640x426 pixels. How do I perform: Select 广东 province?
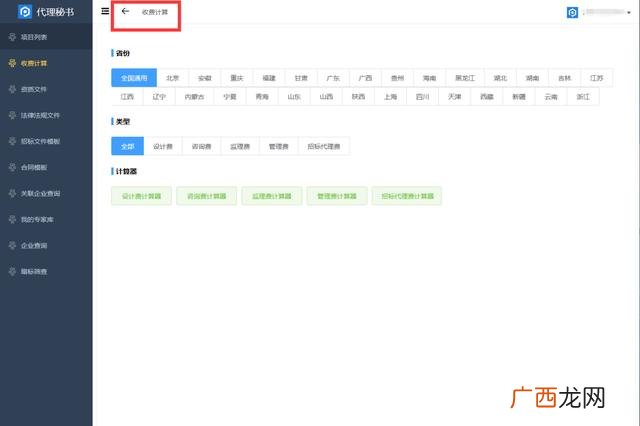(x=333, y=78)
